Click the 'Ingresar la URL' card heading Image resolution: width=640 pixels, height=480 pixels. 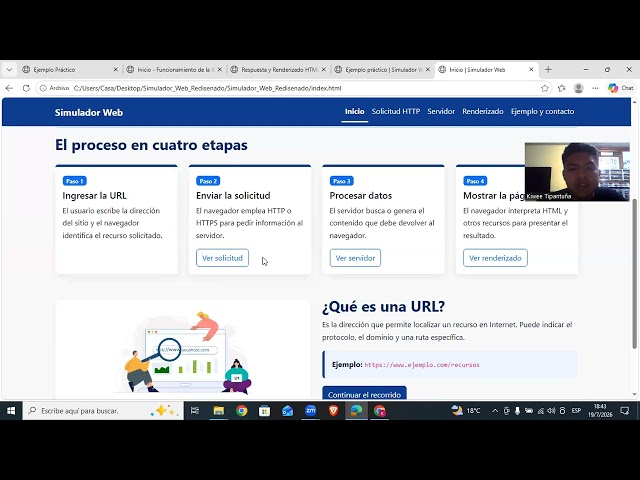coord(94,196)
